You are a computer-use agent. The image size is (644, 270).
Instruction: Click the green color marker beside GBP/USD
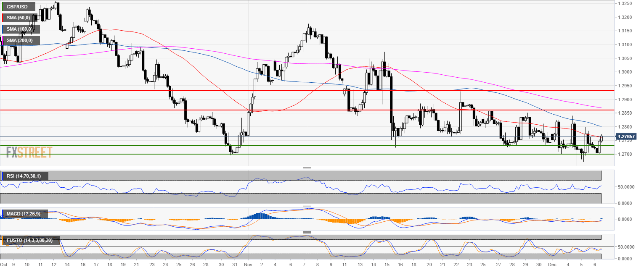(x=2, y=7)
